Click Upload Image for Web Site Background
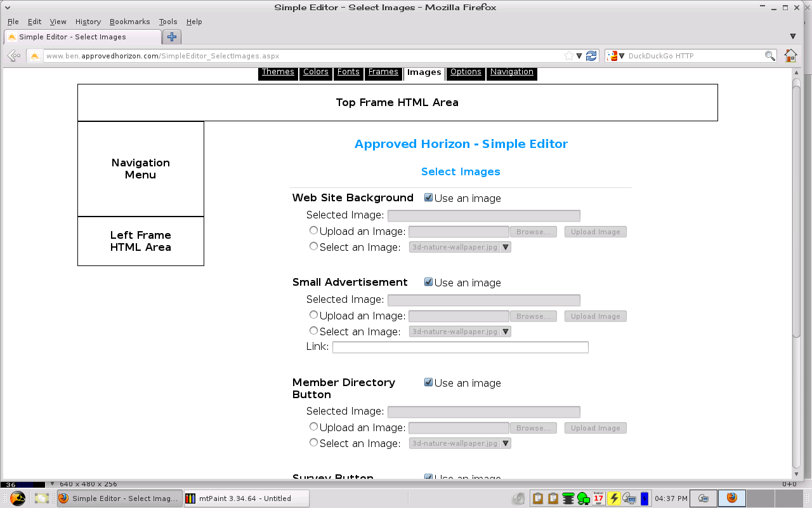This screenshot has width=812, height=508. pyautogui.click(x=596, y=232)
